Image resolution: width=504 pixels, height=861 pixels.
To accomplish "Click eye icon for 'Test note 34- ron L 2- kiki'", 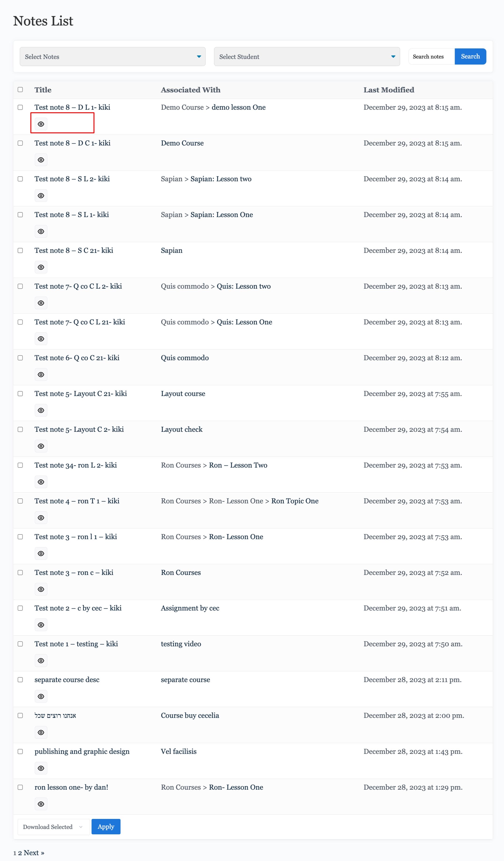I will click(41, 482).
